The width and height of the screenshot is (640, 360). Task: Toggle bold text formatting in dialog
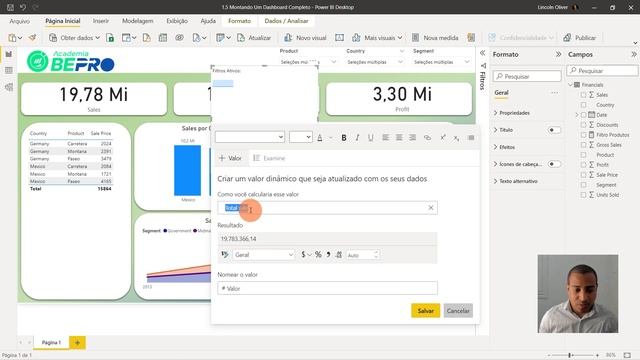(344, 138)
